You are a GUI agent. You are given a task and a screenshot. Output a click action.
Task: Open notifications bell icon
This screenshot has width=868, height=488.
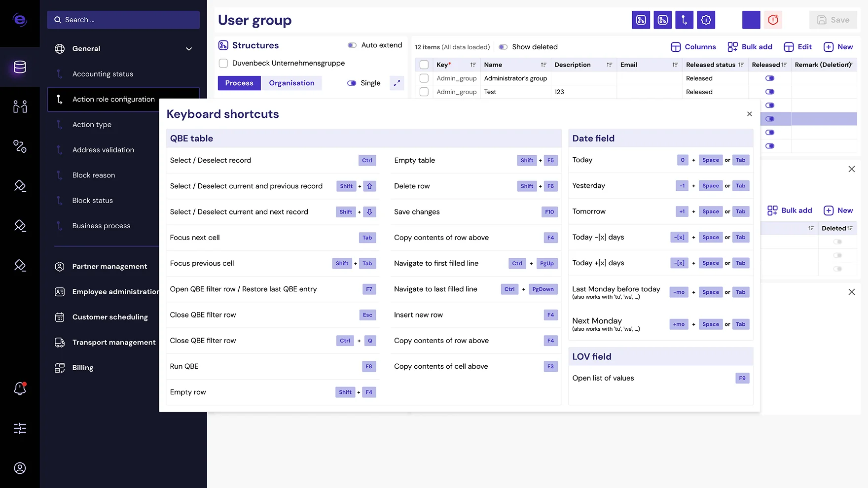pos(20,388)
